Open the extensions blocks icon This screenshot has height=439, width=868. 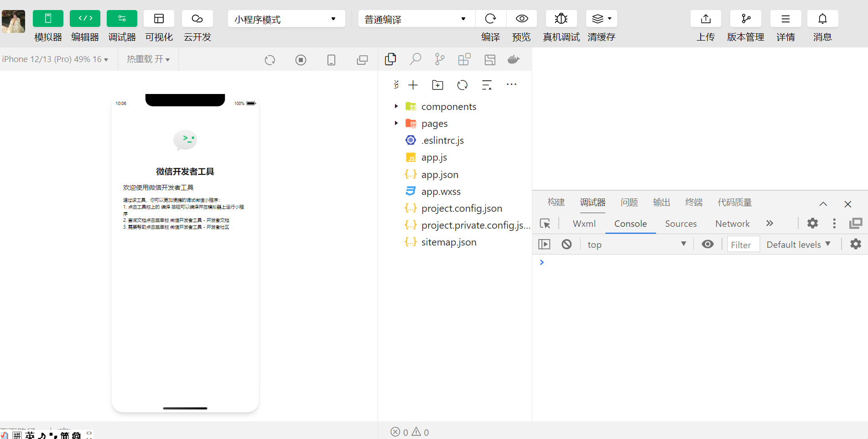click(x=464, y=59)
